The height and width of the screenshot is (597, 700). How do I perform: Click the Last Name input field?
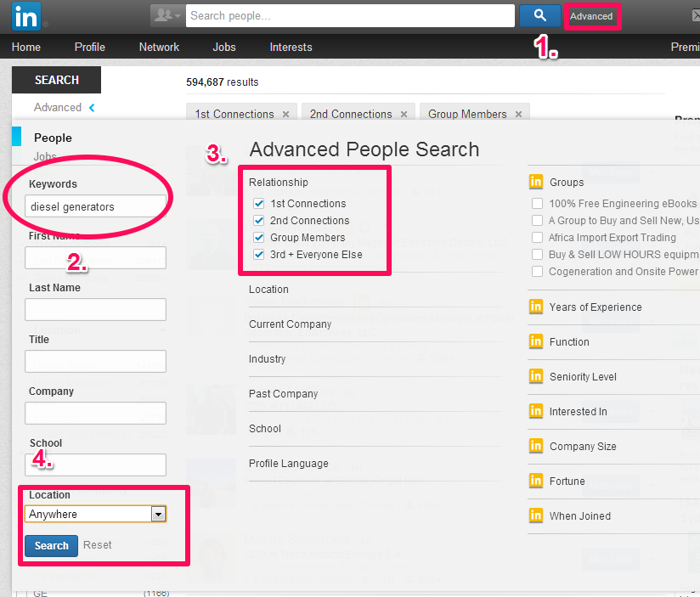click(95, 310)
